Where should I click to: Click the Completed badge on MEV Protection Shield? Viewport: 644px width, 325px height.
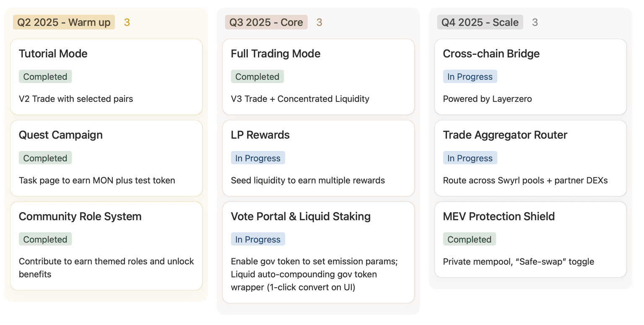470,239
